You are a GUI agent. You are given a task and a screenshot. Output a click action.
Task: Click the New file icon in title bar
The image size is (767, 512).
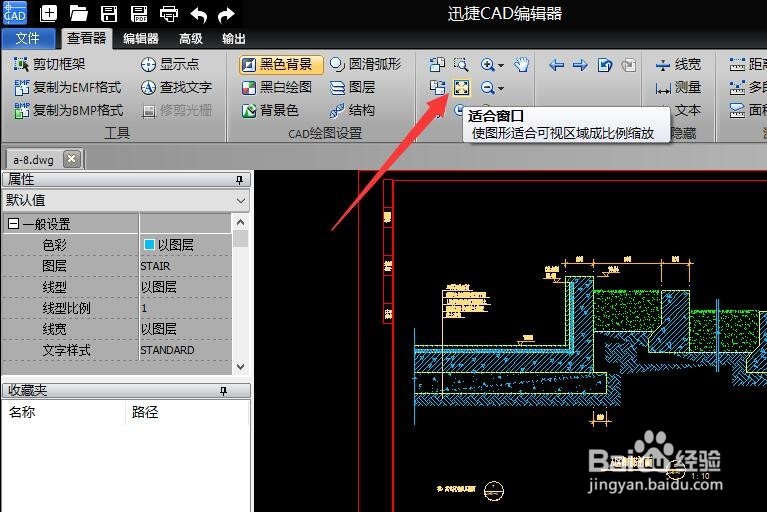tap(48, 13)
